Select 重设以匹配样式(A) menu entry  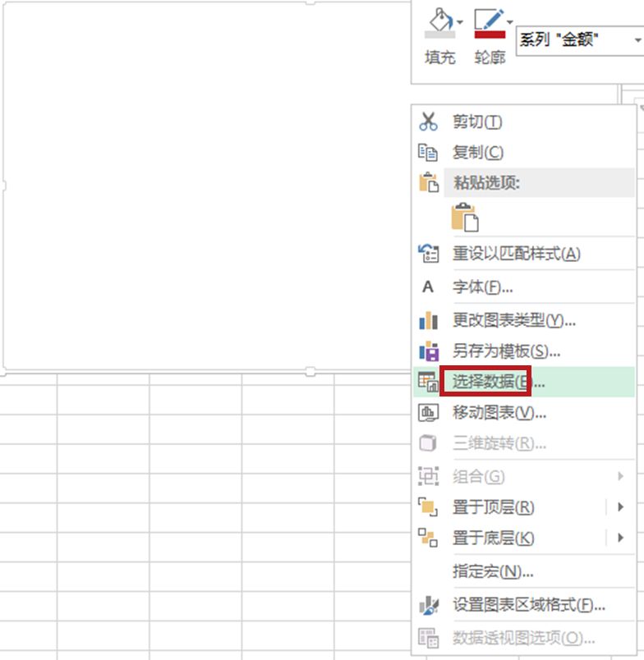click(524, 254)
